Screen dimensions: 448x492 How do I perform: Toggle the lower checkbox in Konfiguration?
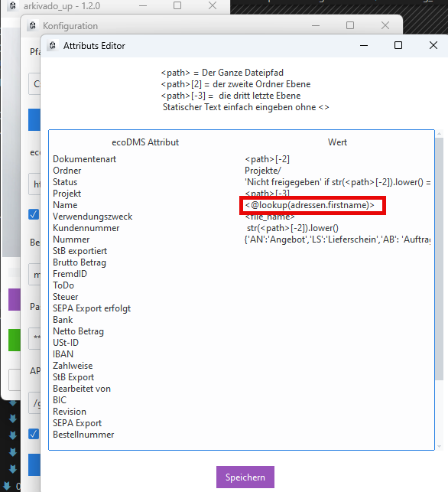(34, 434)
